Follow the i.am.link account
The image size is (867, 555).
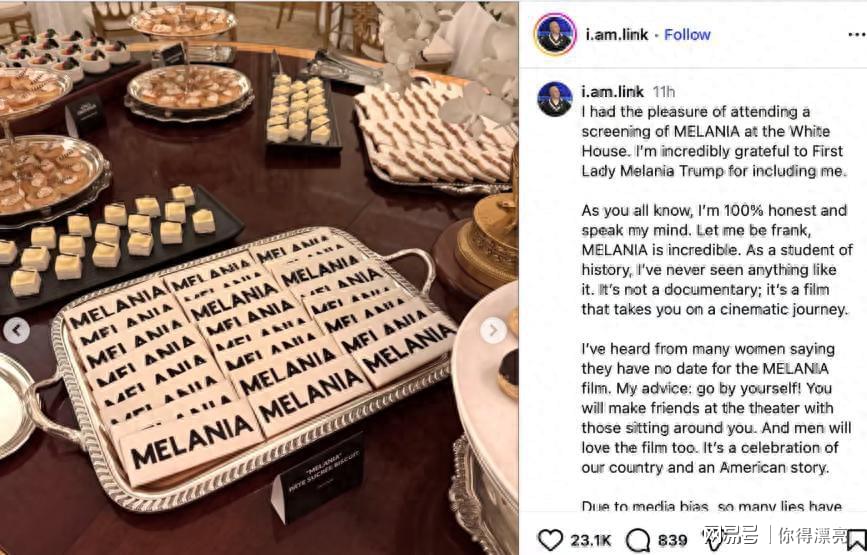[687, 35]
